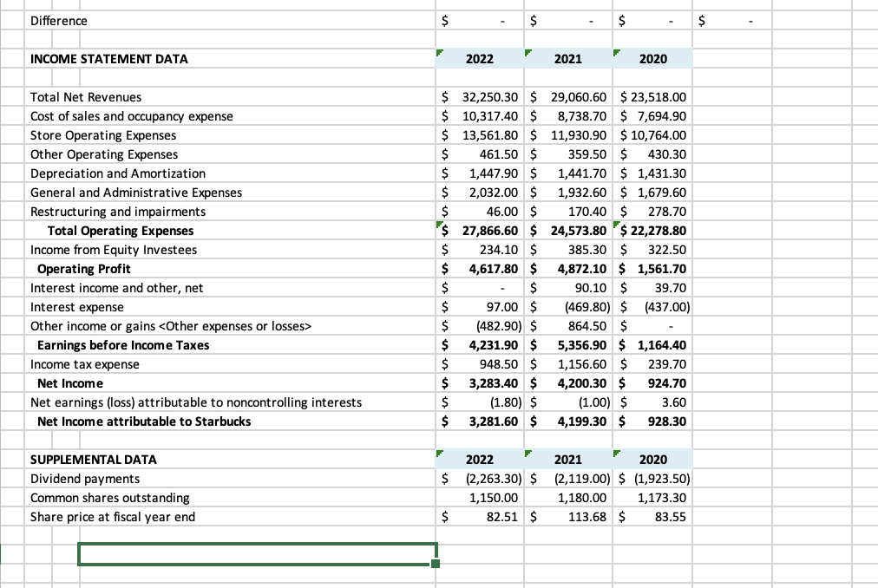This screenshot has width=878, height=588.
Task: Click Earnings before Income Taxes label
Action: (123, 344)
